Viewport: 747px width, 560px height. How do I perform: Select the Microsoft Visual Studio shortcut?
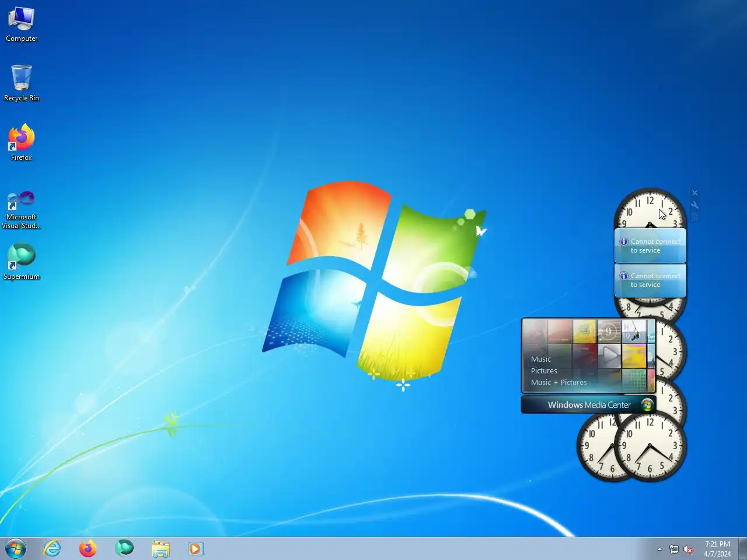coord(22,209)
